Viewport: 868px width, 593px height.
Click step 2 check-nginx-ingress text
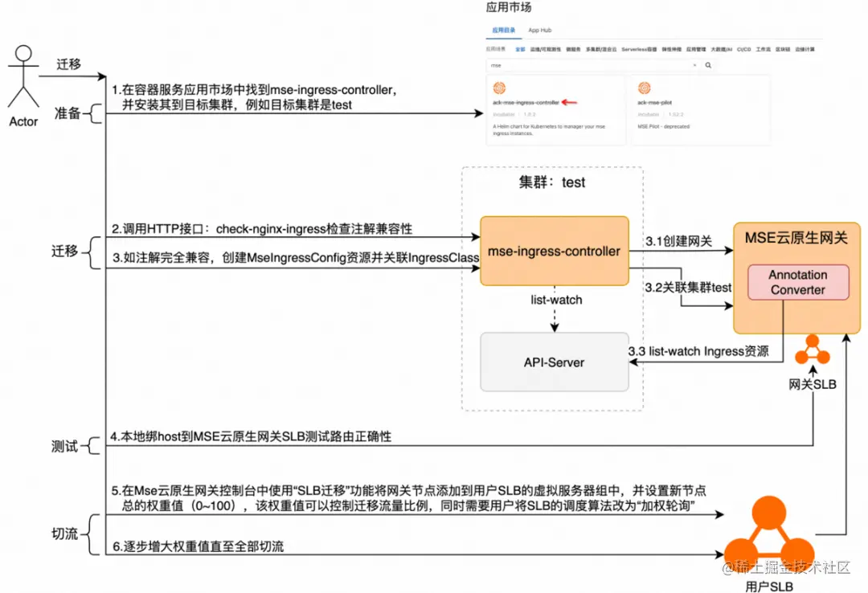[x=262, y=229]
